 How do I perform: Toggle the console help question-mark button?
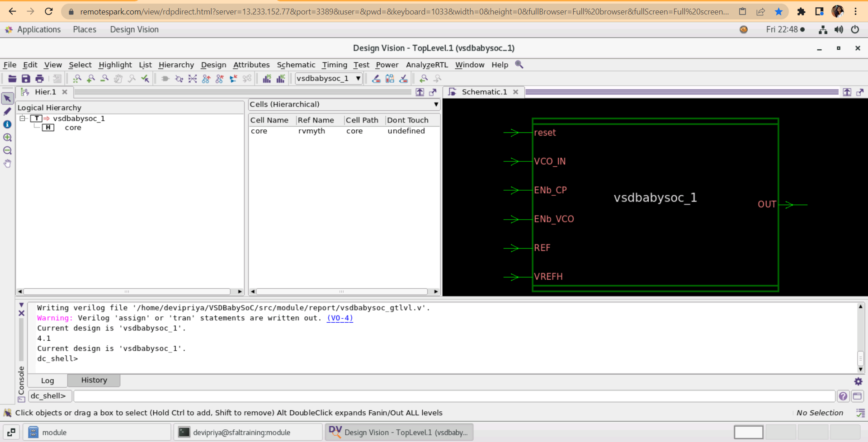[x=843, y=396]
